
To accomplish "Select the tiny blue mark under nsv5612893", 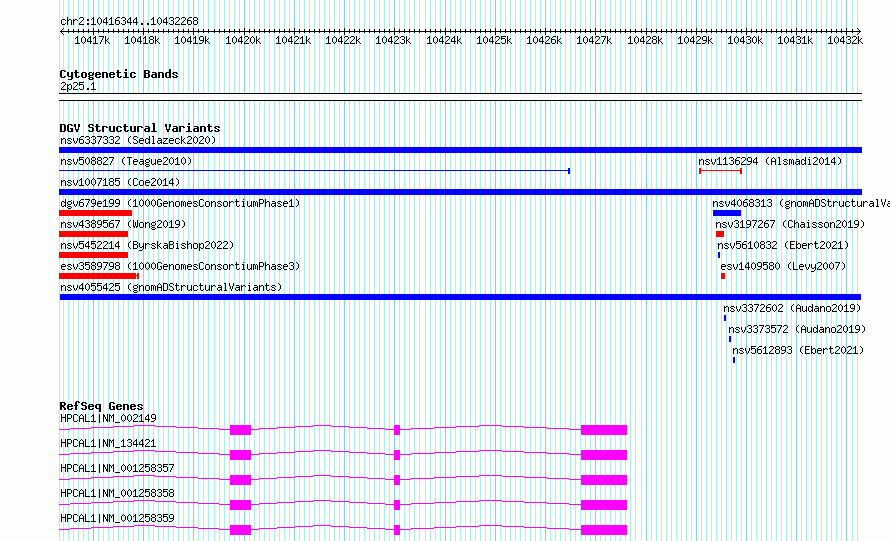I will click(x=734, y=360).
